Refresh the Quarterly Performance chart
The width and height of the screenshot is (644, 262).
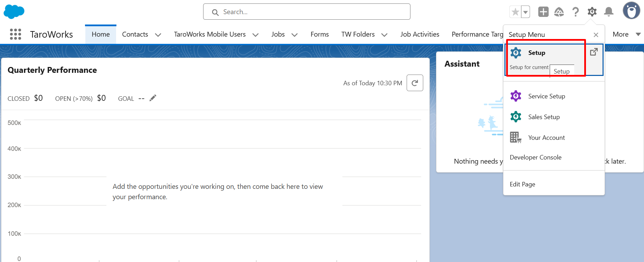point(415,83)
